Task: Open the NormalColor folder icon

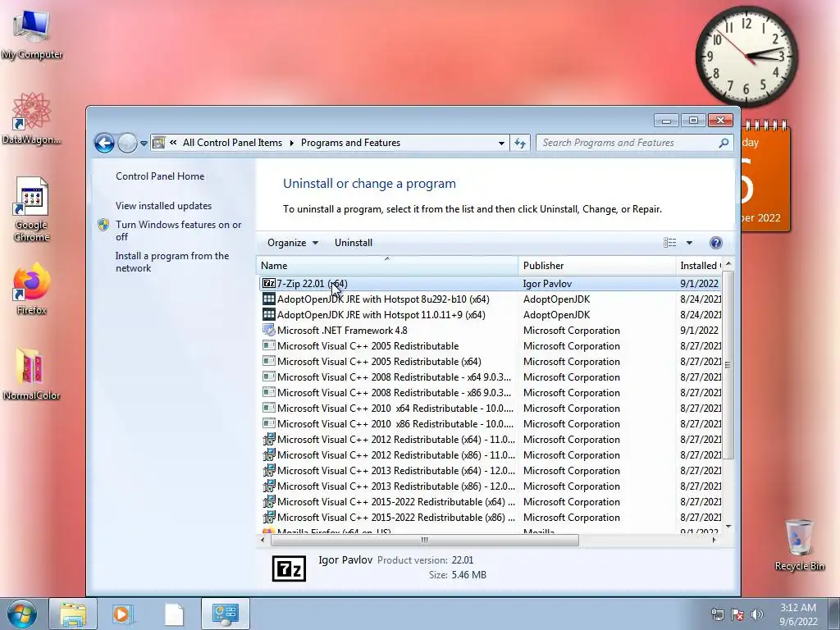Action: point(32,374)
